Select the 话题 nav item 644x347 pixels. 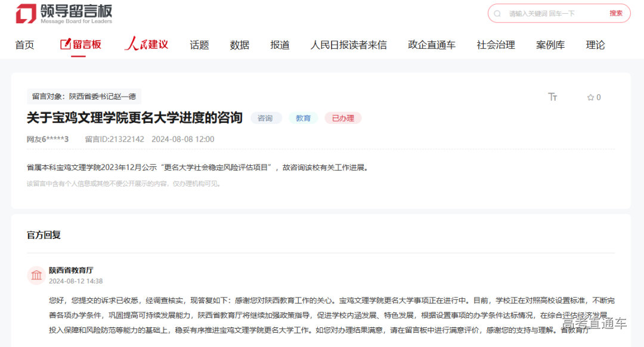pos(199,44)
